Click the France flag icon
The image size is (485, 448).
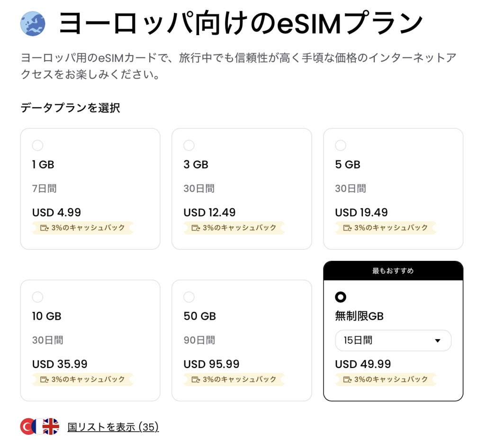[x=39, y=427]
